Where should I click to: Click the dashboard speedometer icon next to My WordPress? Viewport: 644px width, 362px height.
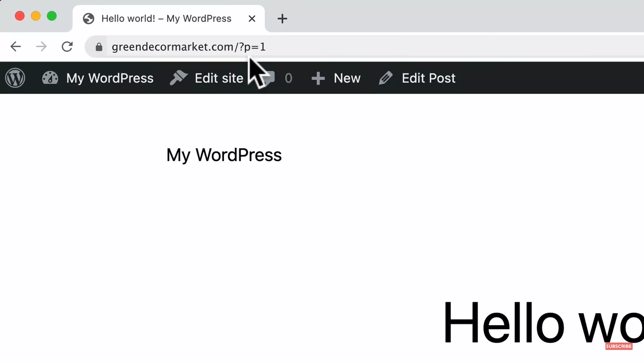(x=50, y=78)
